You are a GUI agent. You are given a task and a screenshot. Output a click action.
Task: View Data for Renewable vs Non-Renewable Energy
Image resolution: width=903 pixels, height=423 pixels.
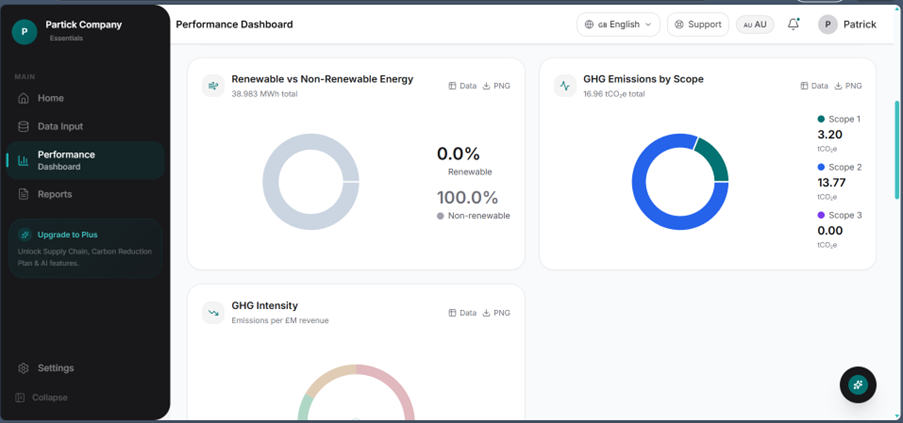click(x=462, y=86)
